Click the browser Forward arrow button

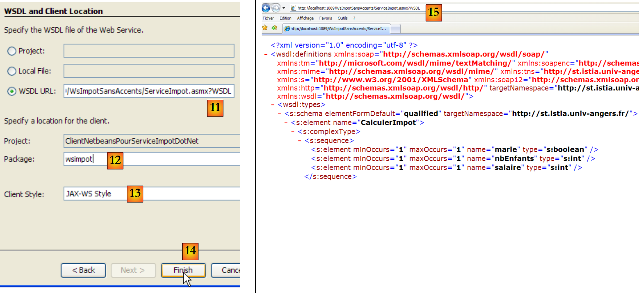pos(276,8)
